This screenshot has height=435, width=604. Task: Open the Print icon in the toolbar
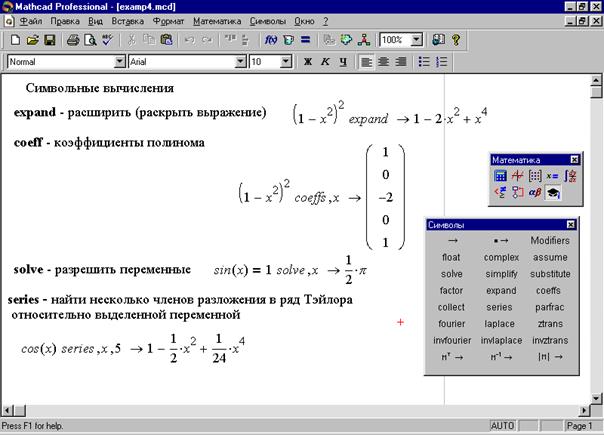pos(73,40)
